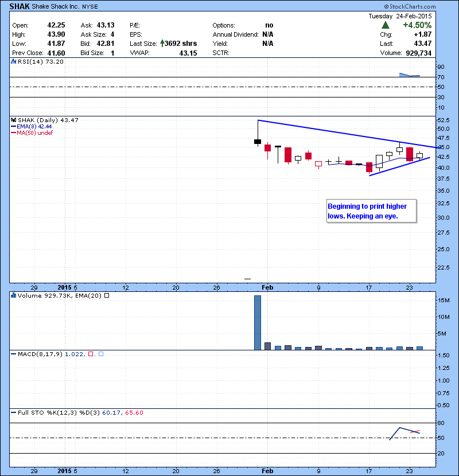The width and height of the screenshot is (459, 476).
Task: Click the Ask price 43.13
Action: [x=106, y=25]
